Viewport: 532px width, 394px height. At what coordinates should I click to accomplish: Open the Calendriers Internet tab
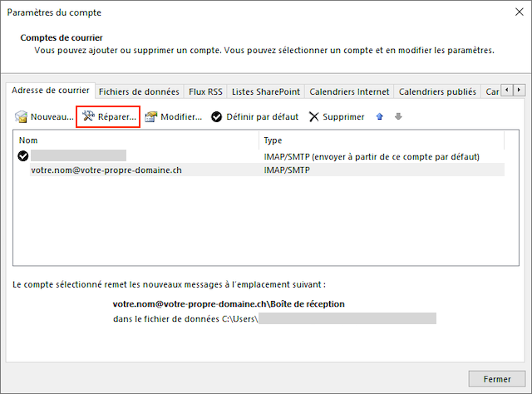click(349, 91)
